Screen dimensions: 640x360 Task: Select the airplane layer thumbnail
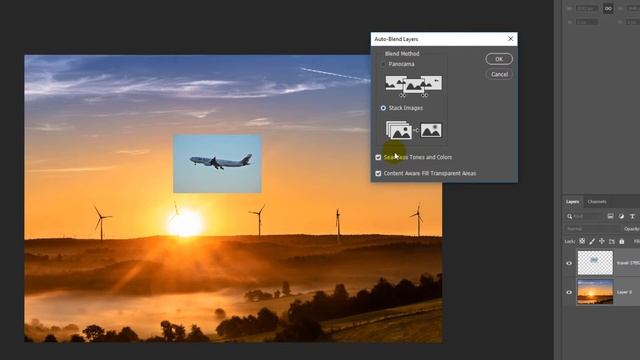pos(595,263)
